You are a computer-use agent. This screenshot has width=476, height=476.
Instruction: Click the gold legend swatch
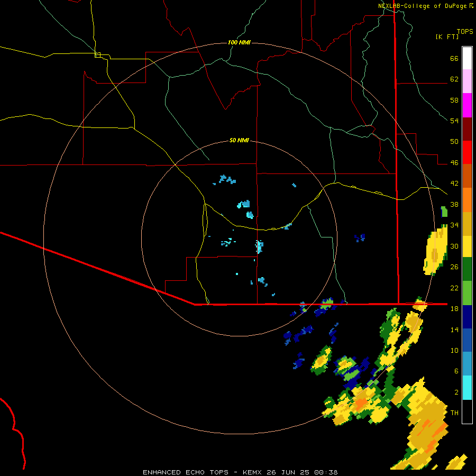[467, 224]
